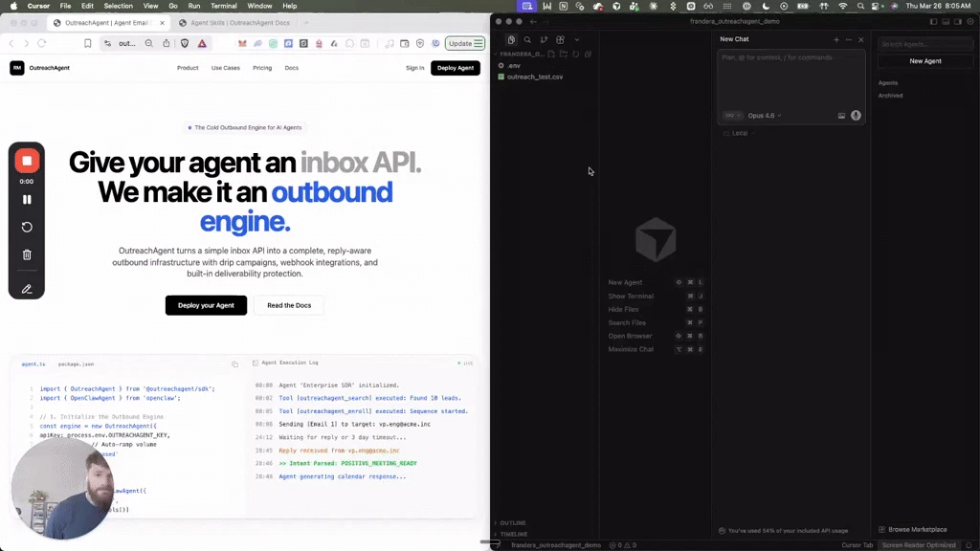
Task: Click Screen Reader Optimized status item
Action: pos(918,544)
